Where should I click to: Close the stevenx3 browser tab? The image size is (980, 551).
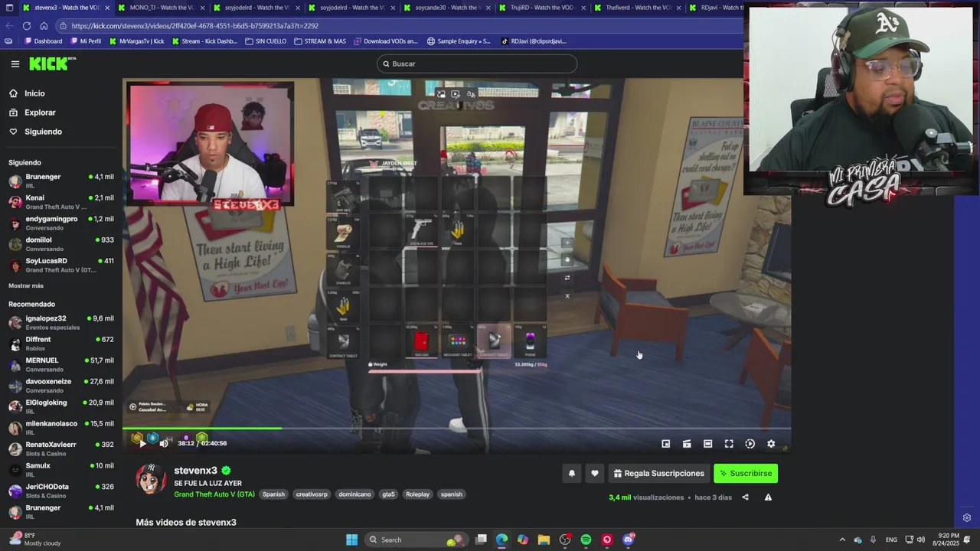(107, 8)
